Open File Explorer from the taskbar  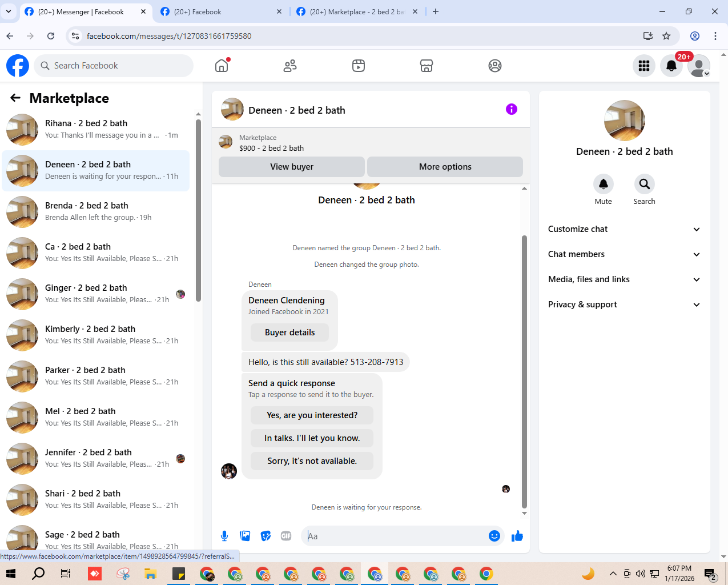[x=150, y=574]
